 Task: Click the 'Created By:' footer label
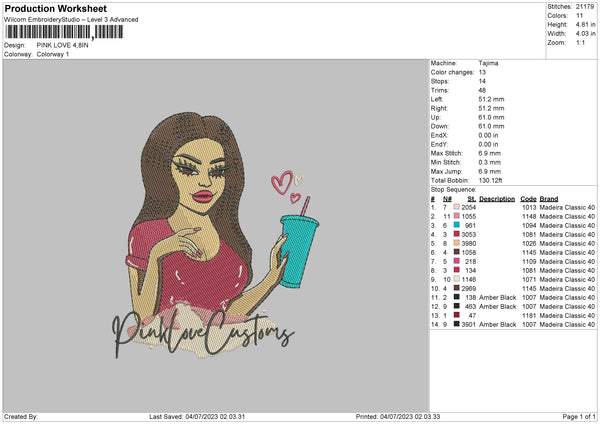[x=21, y=416]
